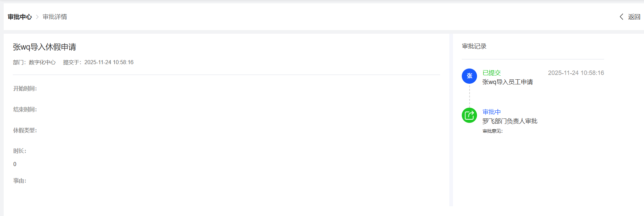The height and width of the screenshot is (216, 644).
Task: Click the back arrow icon
Action: point(621,17)
